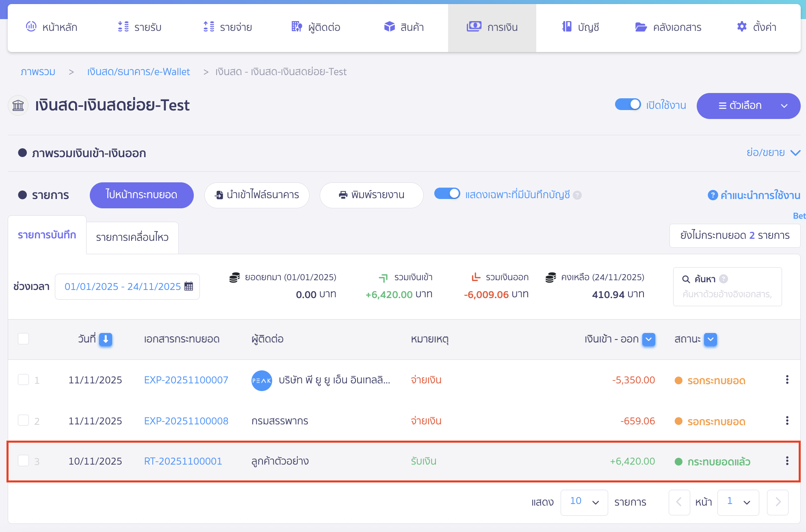The image size is (806, 532).
Task: Open three-dot menu for RT-20251100001 row
Action: point(787,461)
